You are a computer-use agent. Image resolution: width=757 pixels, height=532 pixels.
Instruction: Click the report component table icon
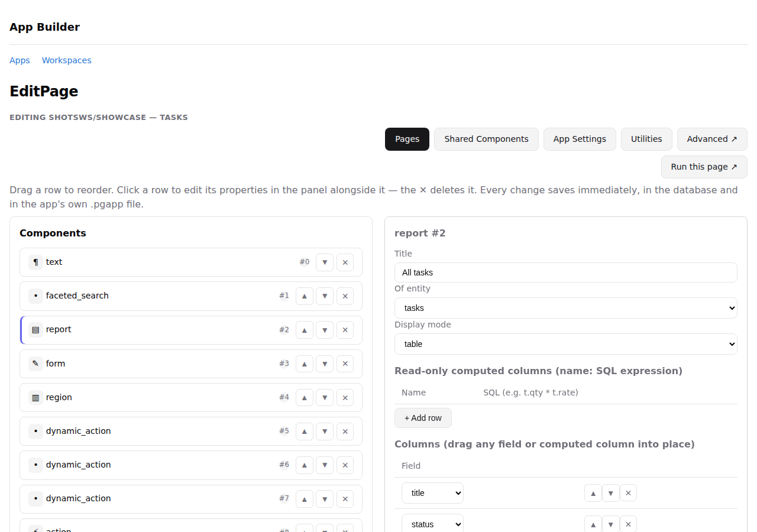[35, 330]
